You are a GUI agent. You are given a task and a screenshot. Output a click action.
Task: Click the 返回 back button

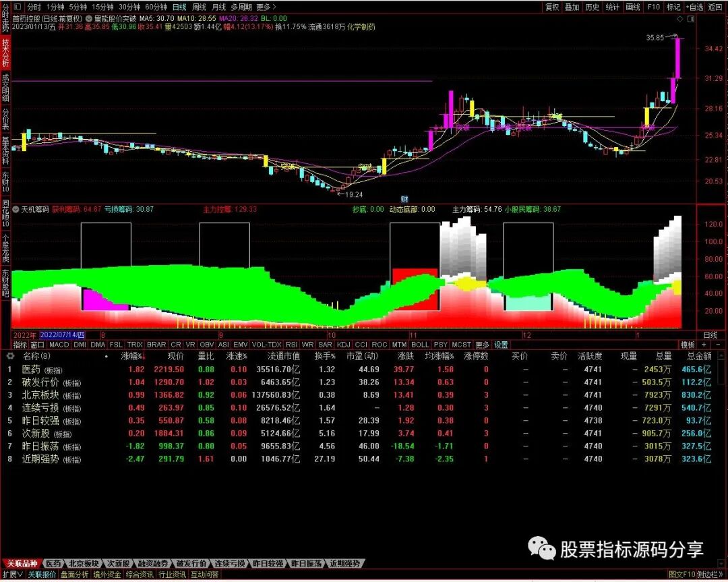715,7
